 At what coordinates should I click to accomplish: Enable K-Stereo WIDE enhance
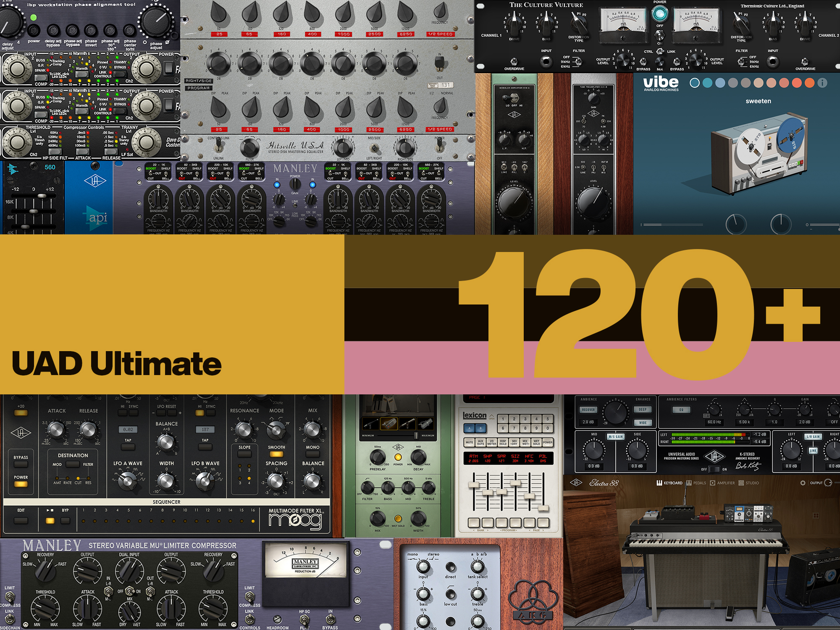tap(643, 423)
